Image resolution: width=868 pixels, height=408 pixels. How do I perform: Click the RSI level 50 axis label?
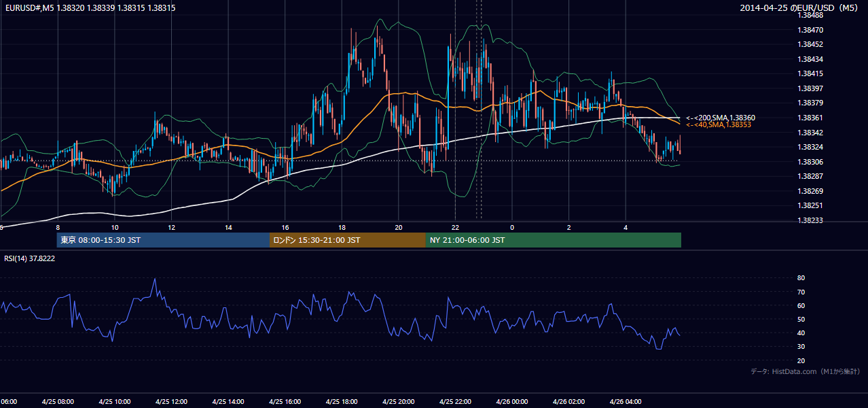801,319
